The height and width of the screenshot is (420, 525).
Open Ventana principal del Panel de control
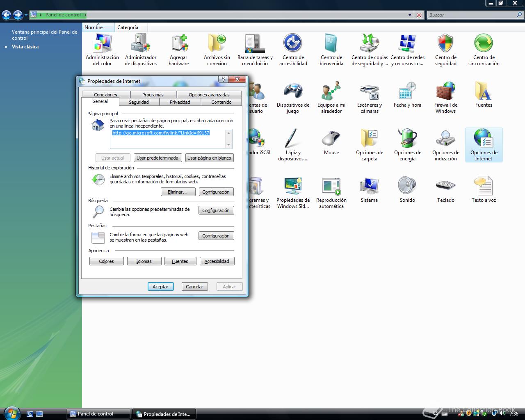pyautogui.click(x=44, y=35)
